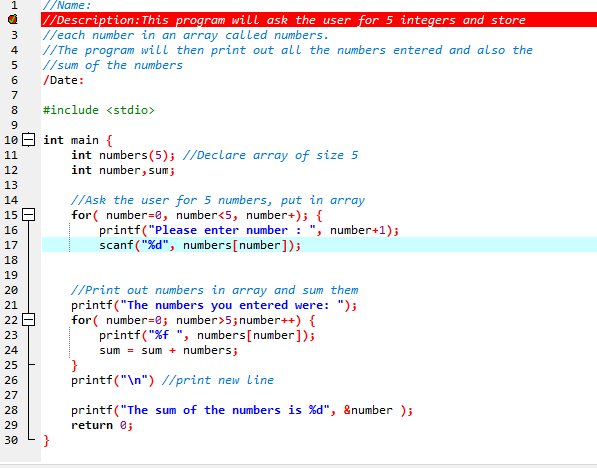
Task: Select line number 30 in the gutter
Action: click(x=11, y=440)
